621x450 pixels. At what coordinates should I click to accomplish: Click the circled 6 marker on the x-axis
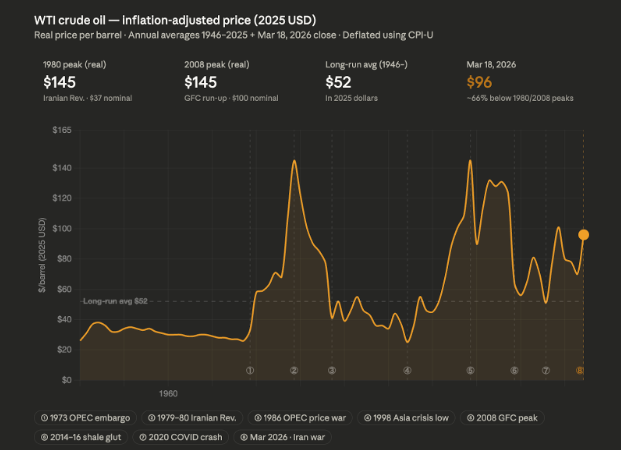pyautogui.click(x=514, y=370)
